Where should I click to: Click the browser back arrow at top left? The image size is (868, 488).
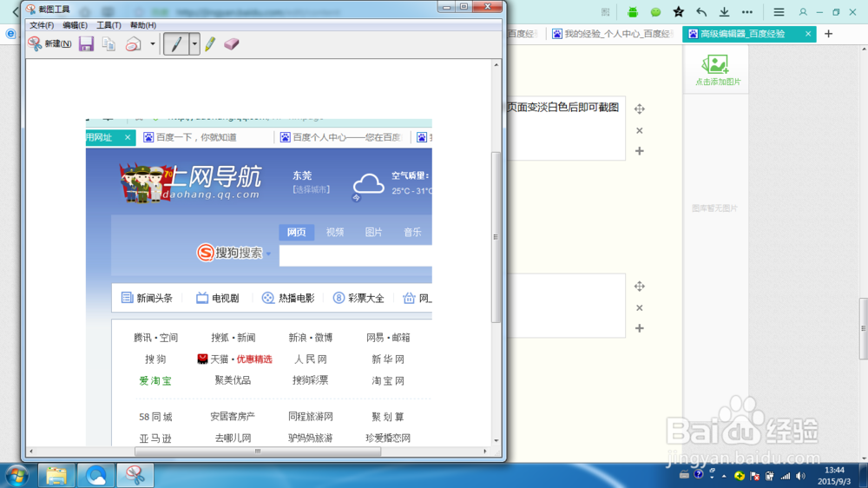tap(16, 11)
